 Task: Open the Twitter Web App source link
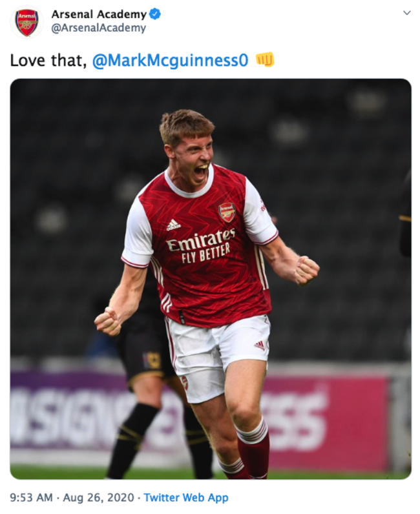coord(185,498)
